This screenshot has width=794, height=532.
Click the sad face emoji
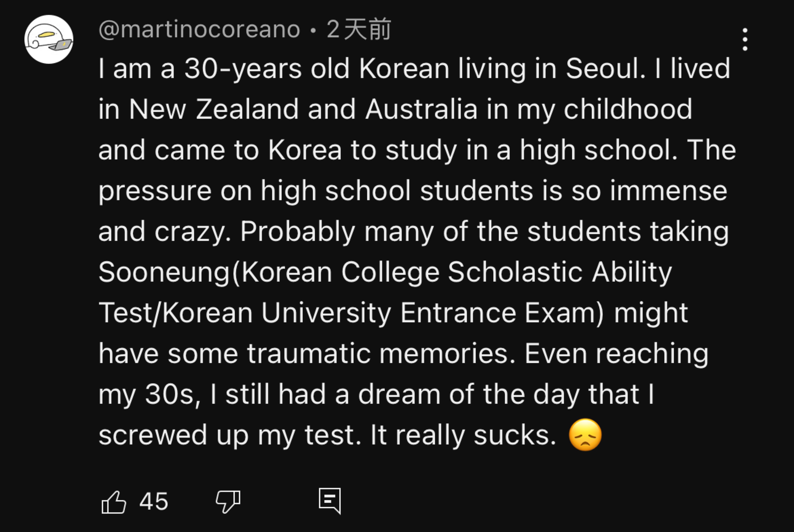click(x=585, y=435)
